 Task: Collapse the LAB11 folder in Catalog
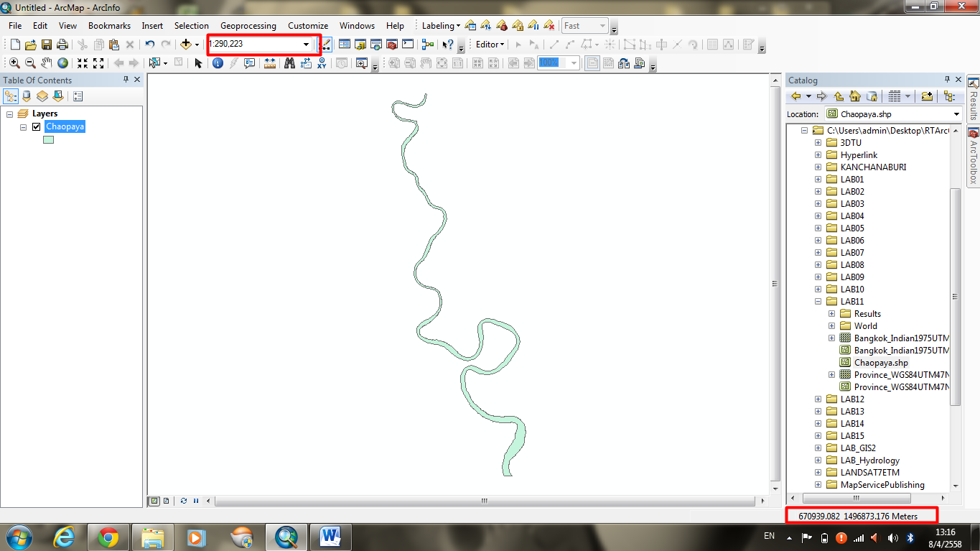818,302
